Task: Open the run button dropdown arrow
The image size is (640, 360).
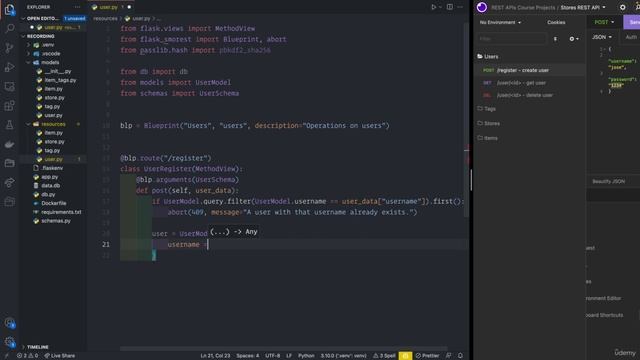Action: coord(440,7)
